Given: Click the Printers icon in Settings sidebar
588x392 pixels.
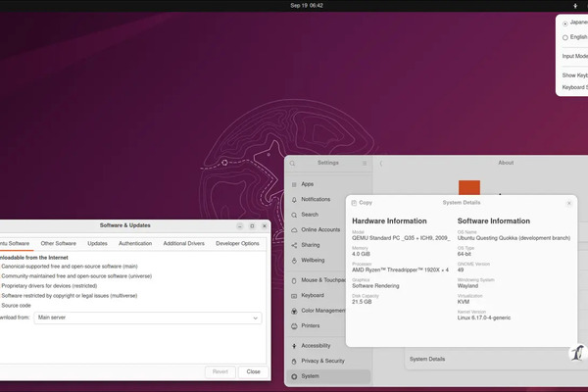Looking at the screenshot, I should [294, 326].
